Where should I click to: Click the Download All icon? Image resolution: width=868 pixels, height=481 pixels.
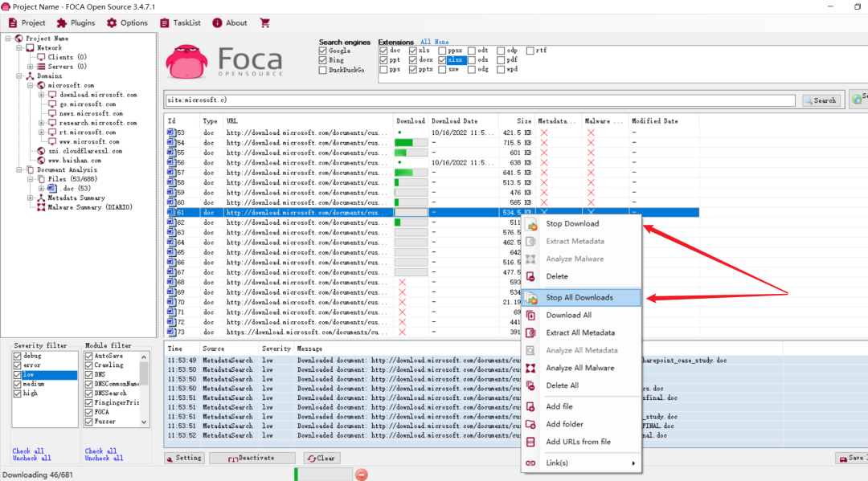click(530, 315)
